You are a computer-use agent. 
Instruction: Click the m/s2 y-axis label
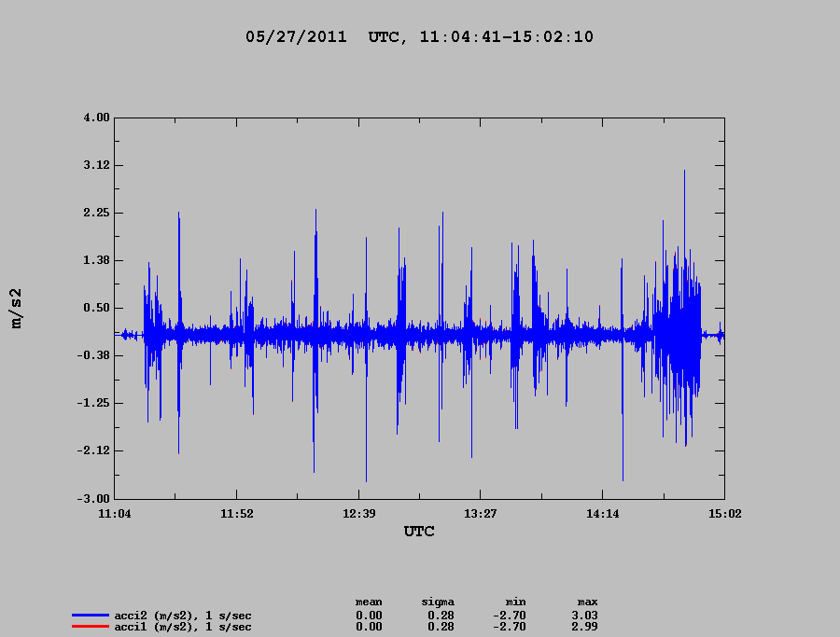pyautogui.click(x=17, y=309)
